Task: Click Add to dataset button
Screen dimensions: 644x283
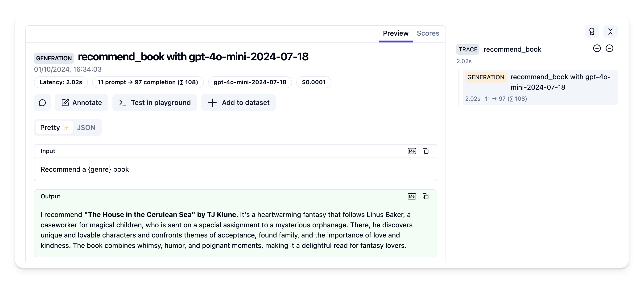Action: pos(239,103)
